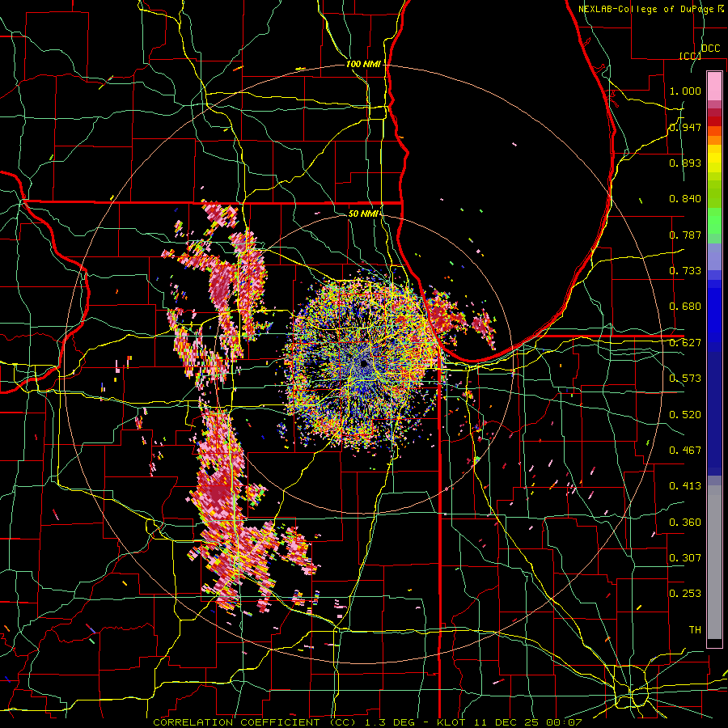The image size is (728, 728).
Task: Click the 0.467 legend value
Action: click(685, 450)
